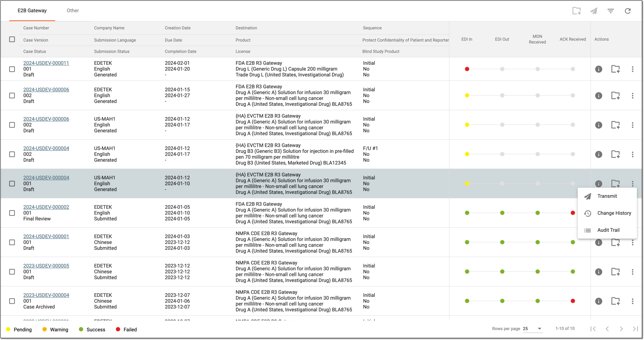Screen dimensions: 644x340
Task: Refresh the table with the reload icon
Action: (628, 11)
